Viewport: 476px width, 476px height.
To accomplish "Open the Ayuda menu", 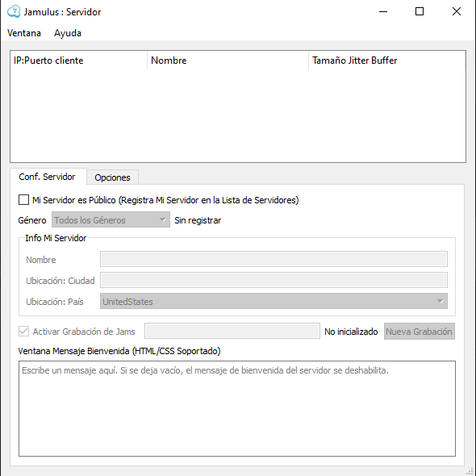I will point(68,33).
